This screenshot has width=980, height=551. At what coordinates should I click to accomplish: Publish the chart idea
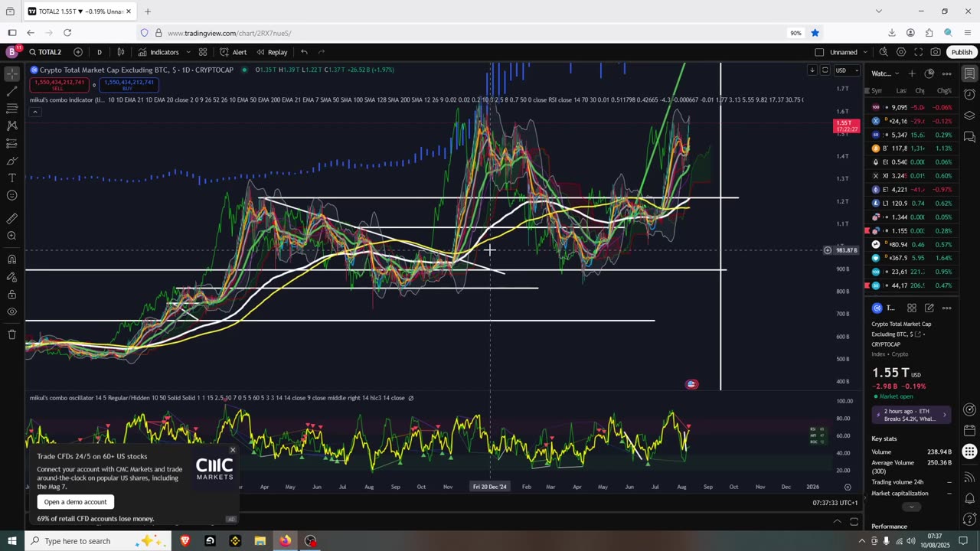click(x=962, y=52)
